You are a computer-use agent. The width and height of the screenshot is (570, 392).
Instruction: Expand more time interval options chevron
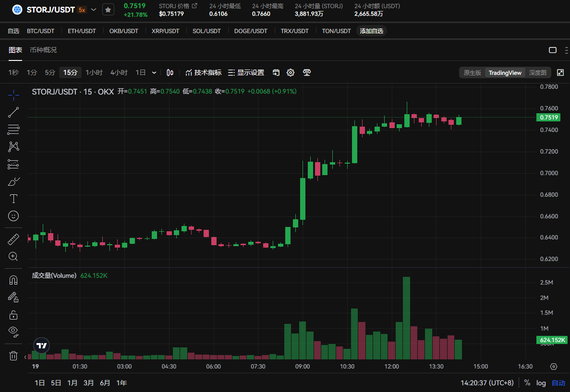click(154, 72)
